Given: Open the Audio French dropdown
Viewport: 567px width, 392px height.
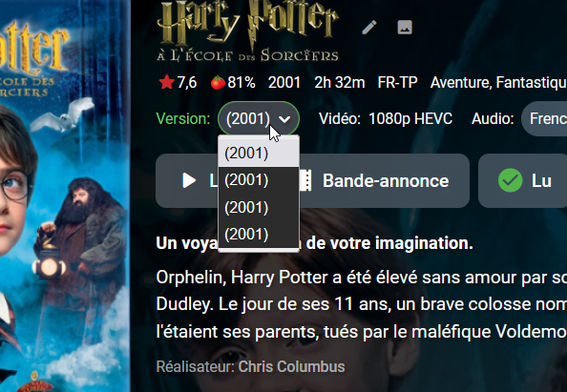Looking at the screenshot, I should pyautogui.click(x=544, y=119).
